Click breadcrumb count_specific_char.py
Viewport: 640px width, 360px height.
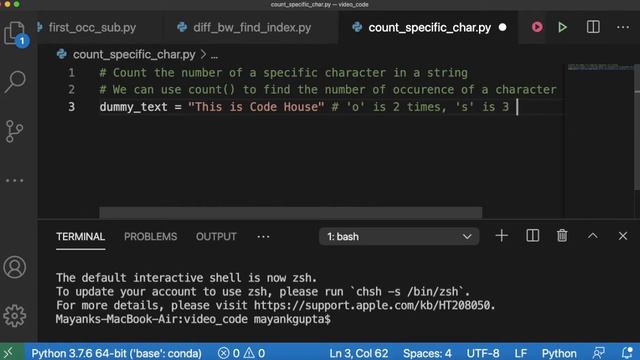pyautogui.click(x=134, y=55)
